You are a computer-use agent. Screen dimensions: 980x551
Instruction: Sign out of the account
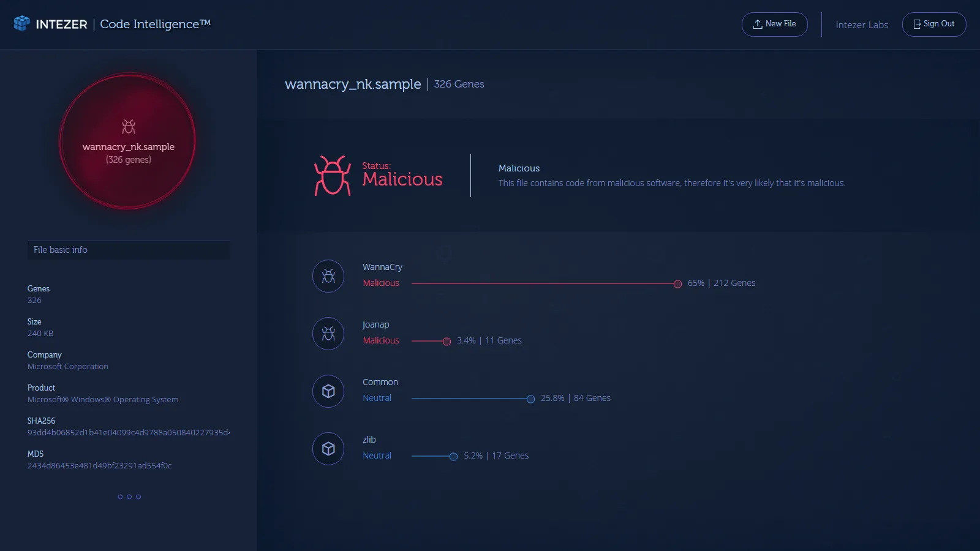(x=934, y=24)
